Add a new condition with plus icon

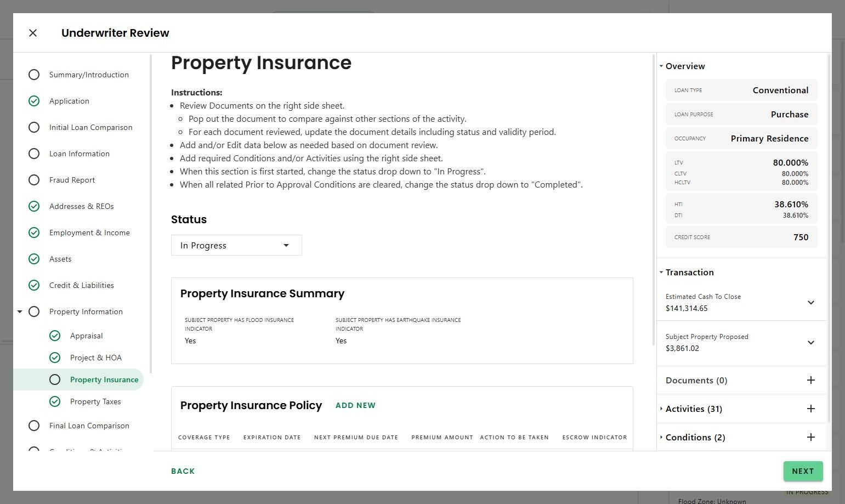pyautogui.click(x=811, y=437)
